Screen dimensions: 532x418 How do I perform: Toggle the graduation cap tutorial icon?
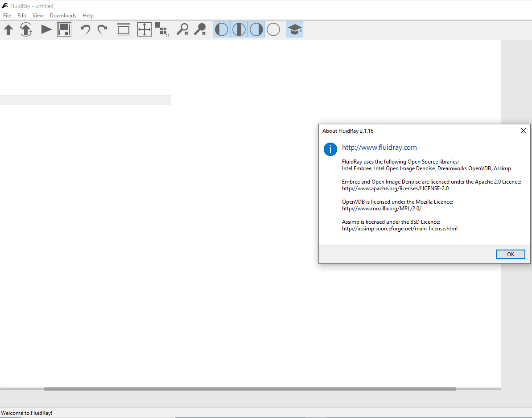[294, 30]
